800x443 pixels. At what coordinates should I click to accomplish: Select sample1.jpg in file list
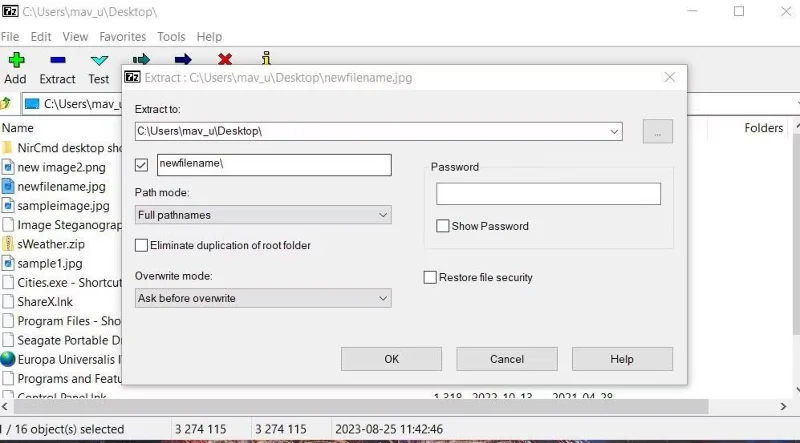point(49,263)
